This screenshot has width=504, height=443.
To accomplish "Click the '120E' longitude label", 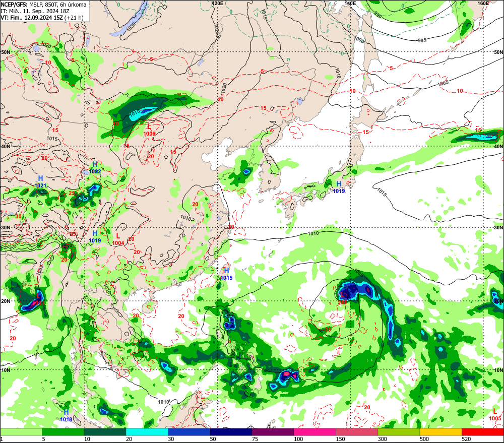I will (218, 3).
